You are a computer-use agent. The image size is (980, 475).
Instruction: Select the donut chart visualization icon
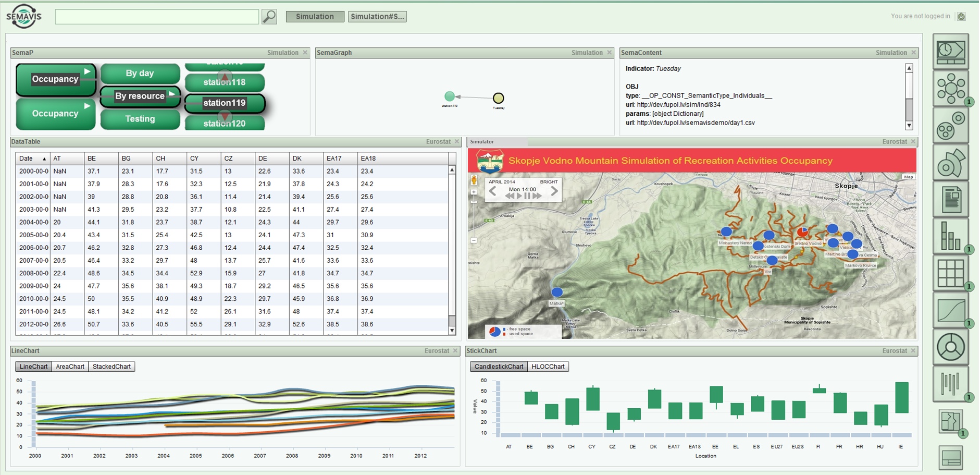pos(950,345)
